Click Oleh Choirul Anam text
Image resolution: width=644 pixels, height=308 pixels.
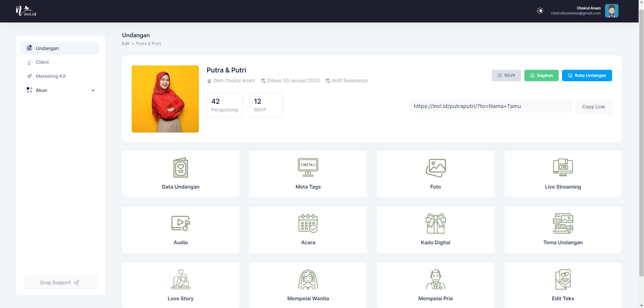click(234, 81)
